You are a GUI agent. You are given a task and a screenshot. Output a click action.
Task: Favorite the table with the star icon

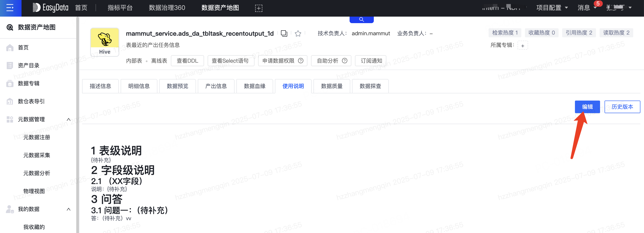point(298,33)
